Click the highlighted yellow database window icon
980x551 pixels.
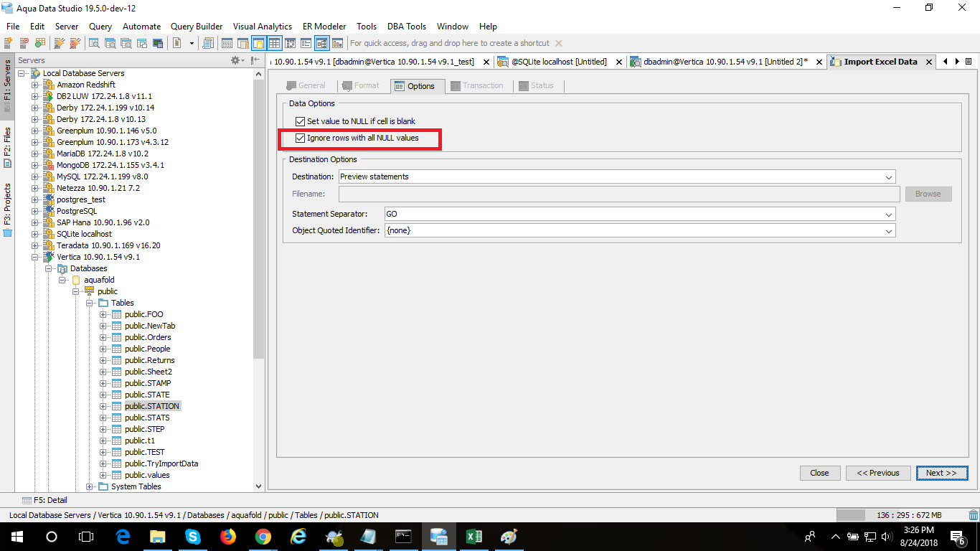[x=258, y=43]
